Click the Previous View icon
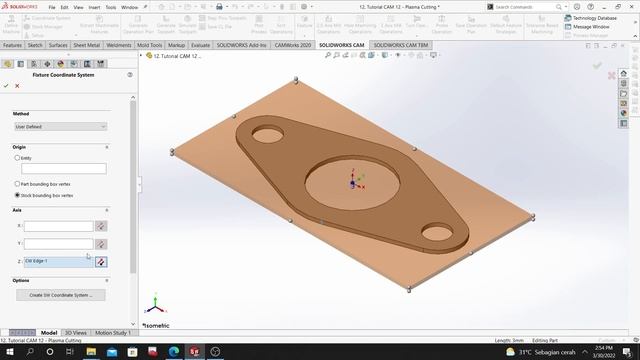This screenshot has width=640, height=360. tap(345, 55)
